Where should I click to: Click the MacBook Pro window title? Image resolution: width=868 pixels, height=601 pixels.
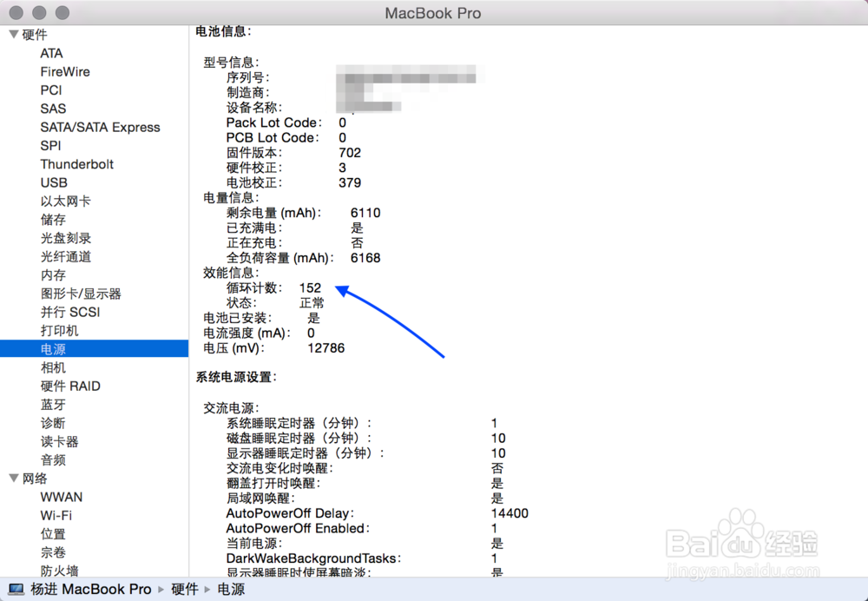[x=433, y=13]
